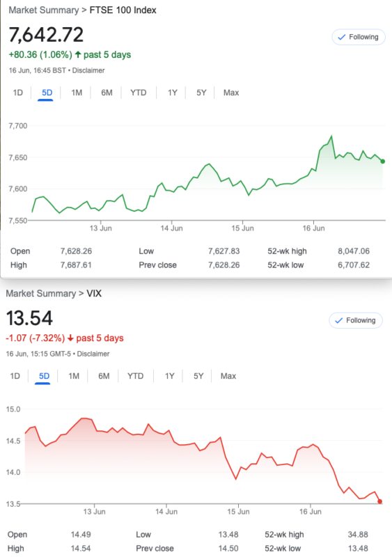Open the FTSE 100 Disclaimer link
This screenshot has height=557, width=392.
tap(88, 70)
